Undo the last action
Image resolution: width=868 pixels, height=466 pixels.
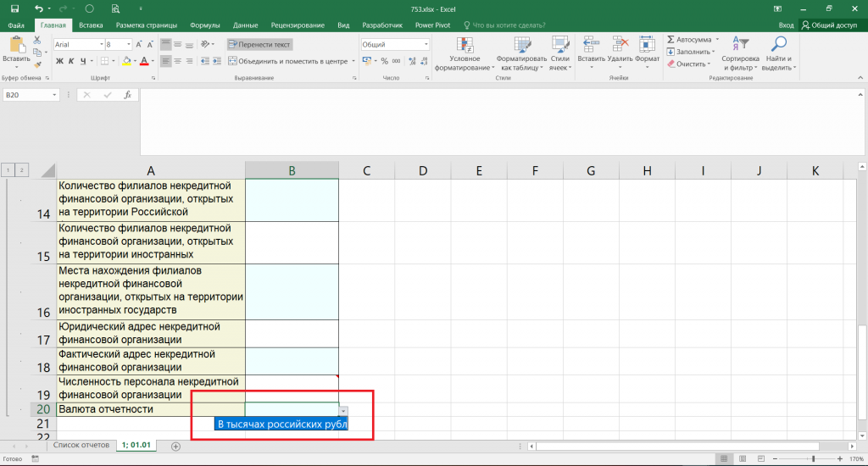click(x=38, y=8)
